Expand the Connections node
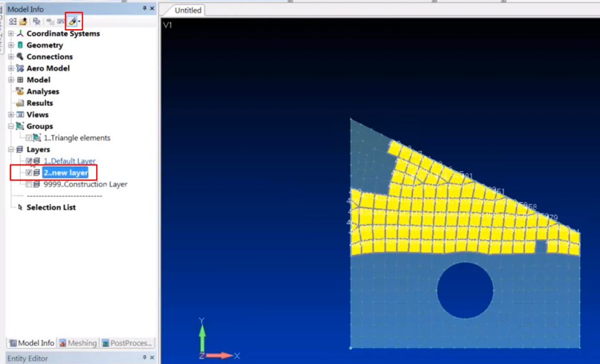This screenshot has height=364, width=600. pos(11,57)
